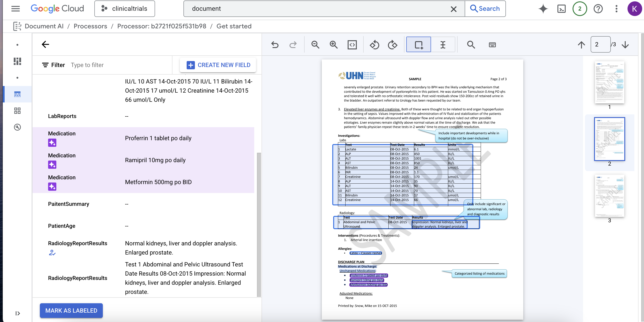Screen dimensions: 644x322
Task: Switch to the text selection tool
Action: 443,45
